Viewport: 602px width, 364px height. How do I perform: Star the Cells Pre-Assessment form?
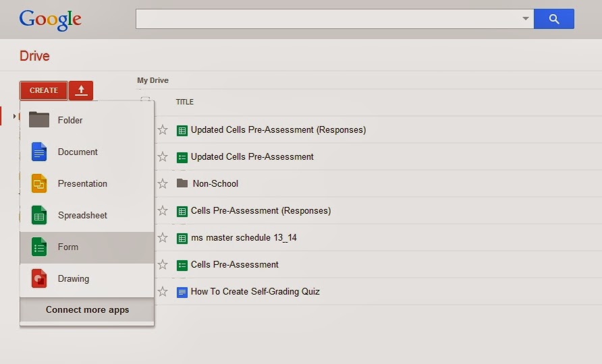(x=163, y=264)
